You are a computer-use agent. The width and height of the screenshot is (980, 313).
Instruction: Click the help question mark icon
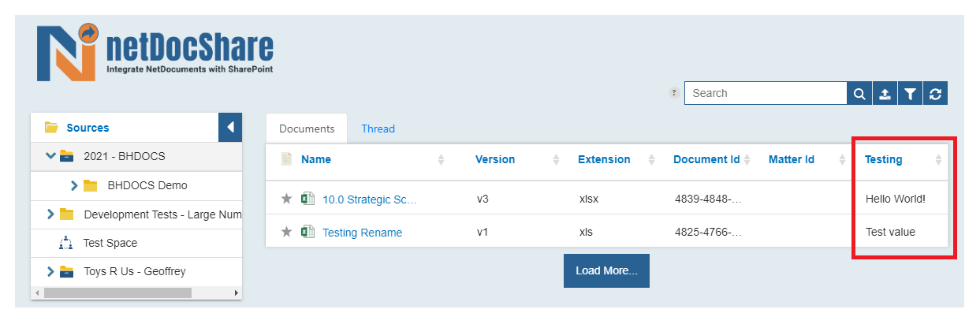pyautogui.click(x=673, y=92)
